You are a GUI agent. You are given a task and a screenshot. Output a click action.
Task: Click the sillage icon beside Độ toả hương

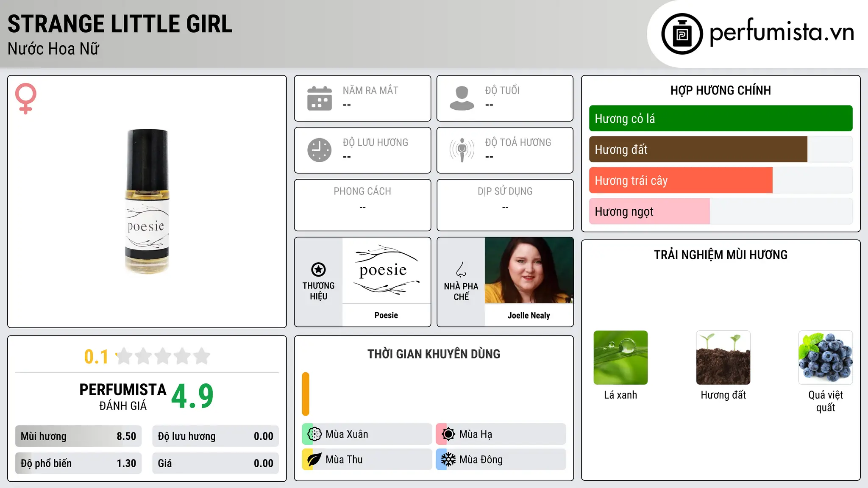coord(462,150)
